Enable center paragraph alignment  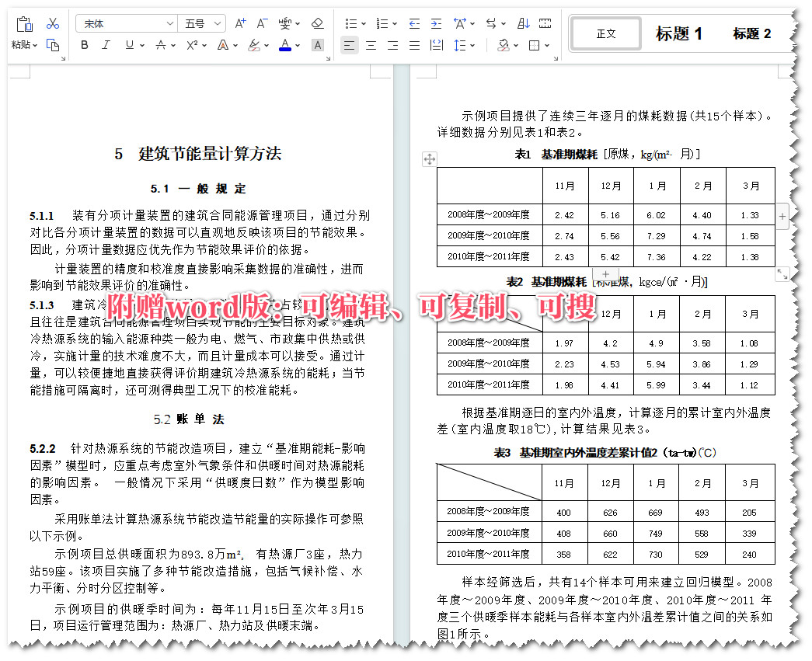(x=371, y=45)
